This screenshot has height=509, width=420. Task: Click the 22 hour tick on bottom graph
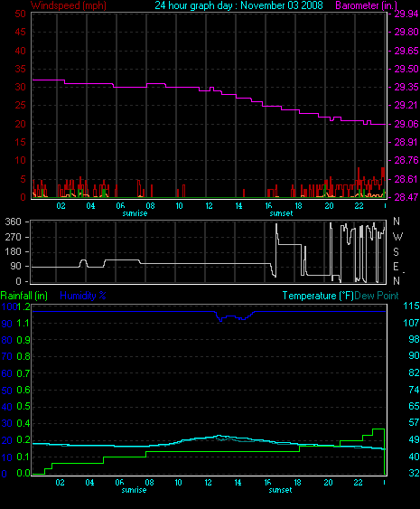coord(358,483)
